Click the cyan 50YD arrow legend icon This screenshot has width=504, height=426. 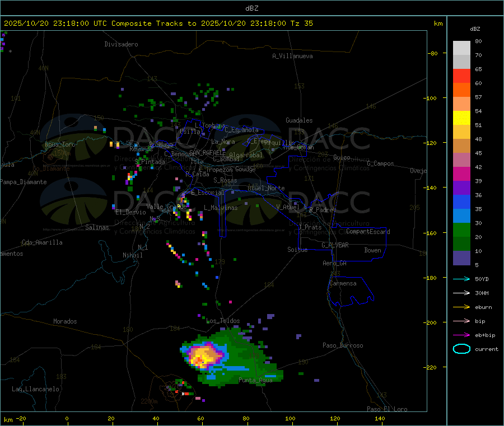(461, 279)
